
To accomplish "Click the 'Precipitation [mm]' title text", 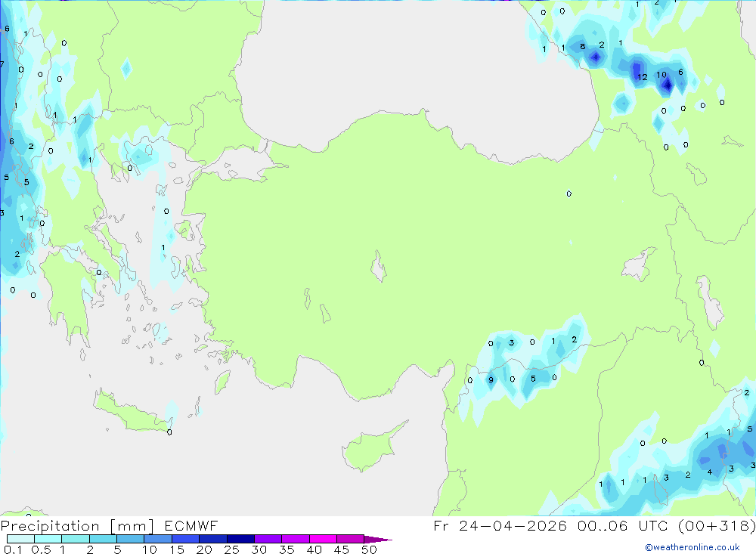I will 77,526.
